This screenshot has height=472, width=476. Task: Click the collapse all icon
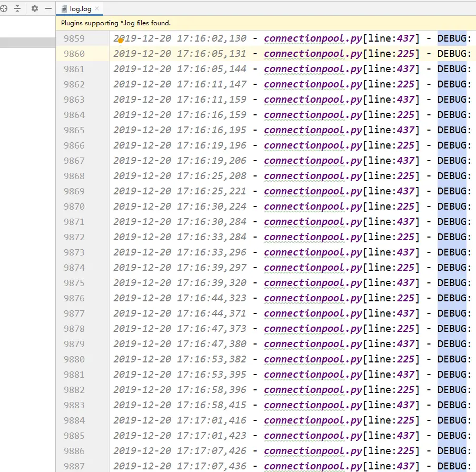tap(17, 8)
